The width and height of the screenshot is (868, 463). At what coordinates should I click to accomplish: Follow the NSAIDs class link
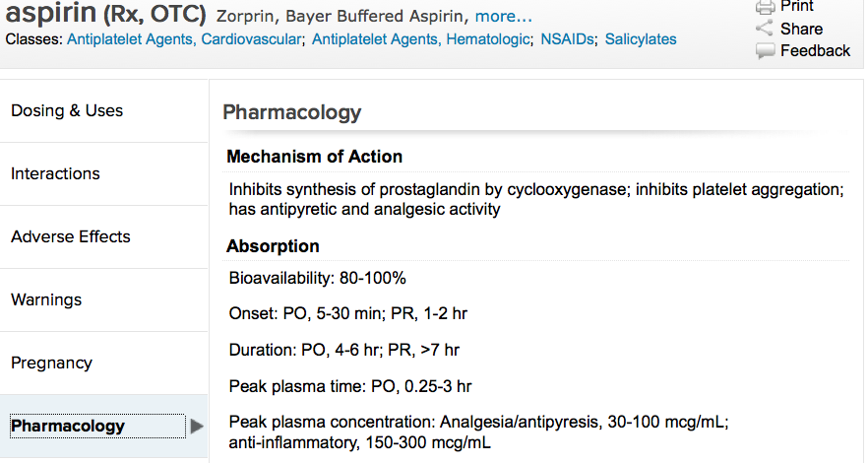pyautogui.click(x=565, y=39)
